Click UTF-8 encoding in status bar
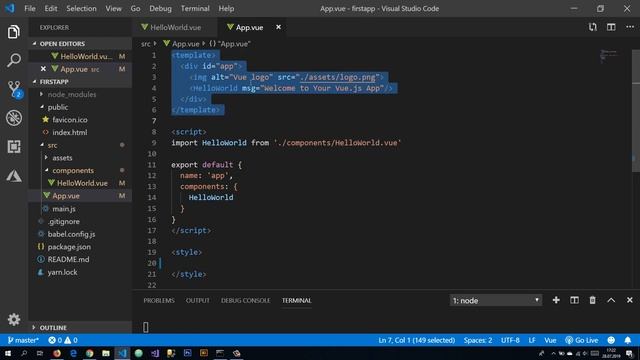The width and height of the screenshot is (640, 360). (510, 340)
